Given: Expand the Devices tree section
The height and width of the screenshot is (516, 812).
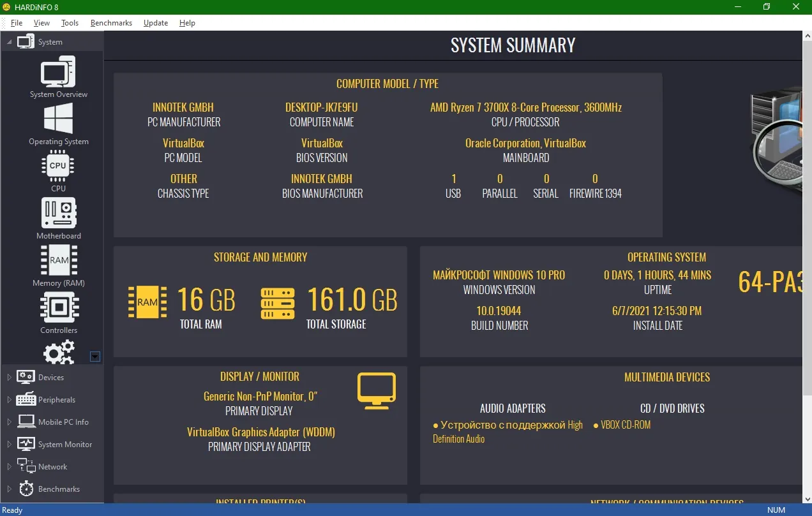Looking at the screenshot, I should [x=9, y=378].
